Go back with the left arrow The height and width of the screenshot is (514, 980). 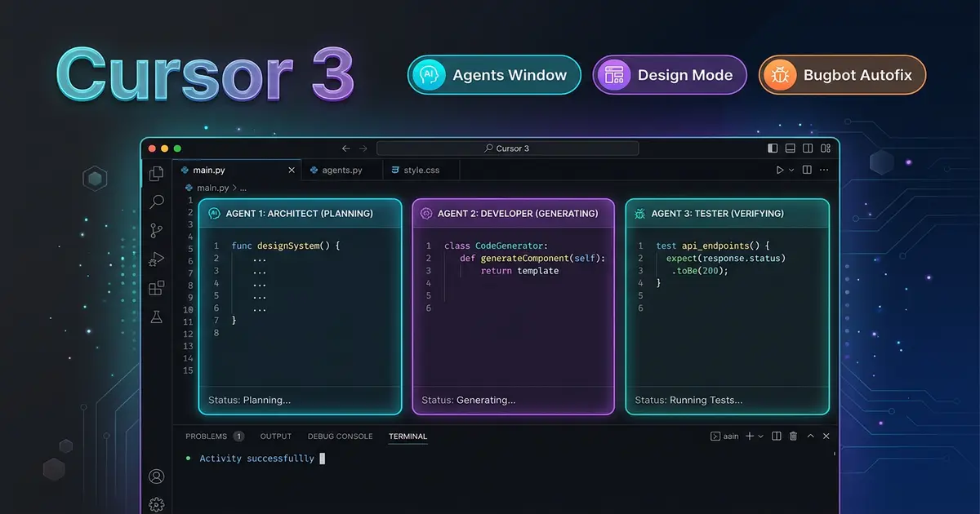coord(345,148)
